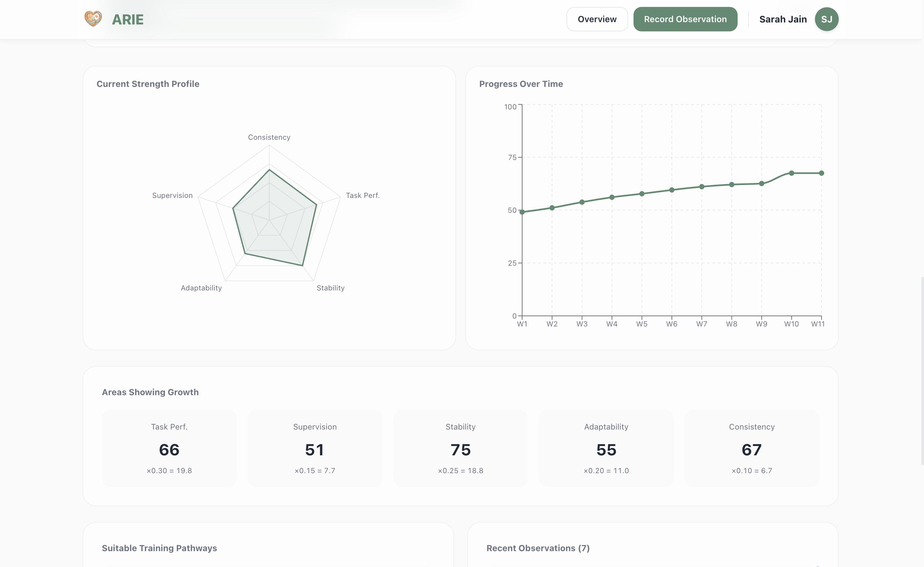
Task: Click the Consistency 67 score card
Action: coord(751,448)
